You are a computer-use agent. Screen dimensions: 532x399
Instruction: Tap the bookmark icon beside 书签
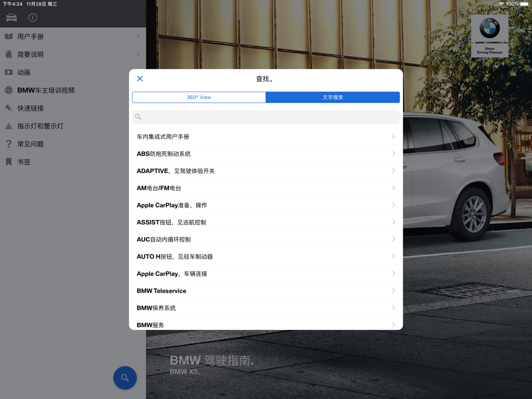point(9,162)
